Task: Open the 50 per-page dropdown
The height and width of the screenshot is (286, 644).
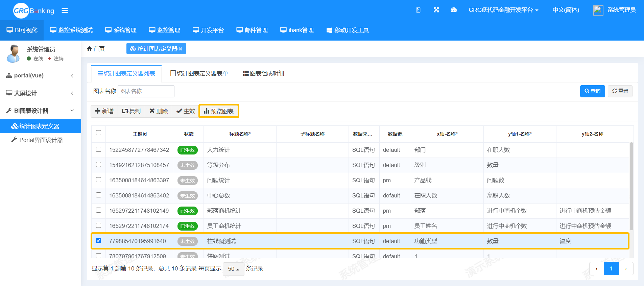Action: [x=234, y=269]
